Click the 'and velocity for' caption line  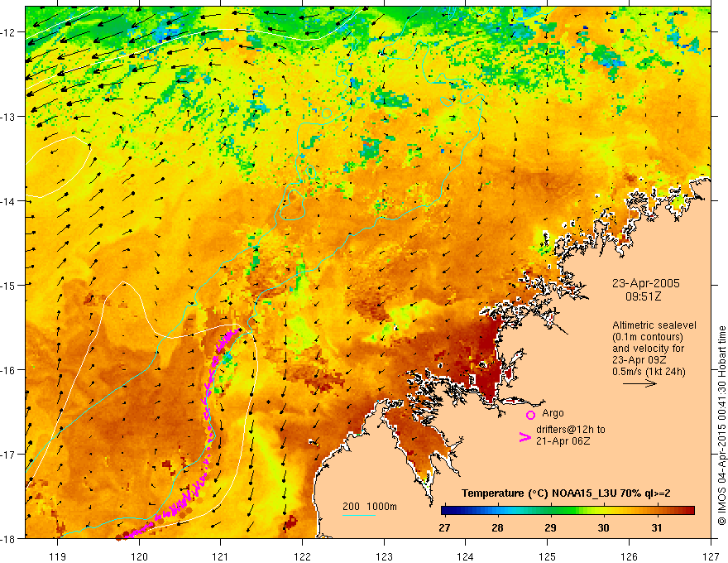[648, 349]
